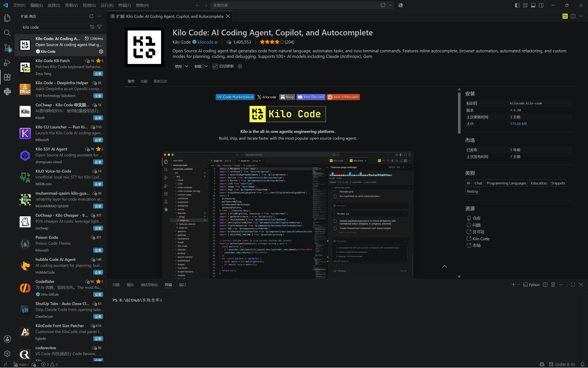Install the Kilo SSY AI Agent extension

98,162
